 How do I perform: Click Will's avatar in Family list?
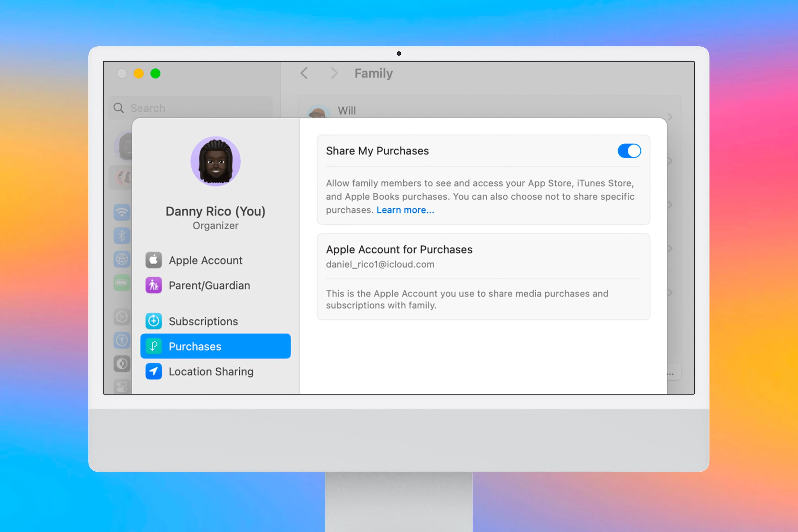[x=318, y=112]
